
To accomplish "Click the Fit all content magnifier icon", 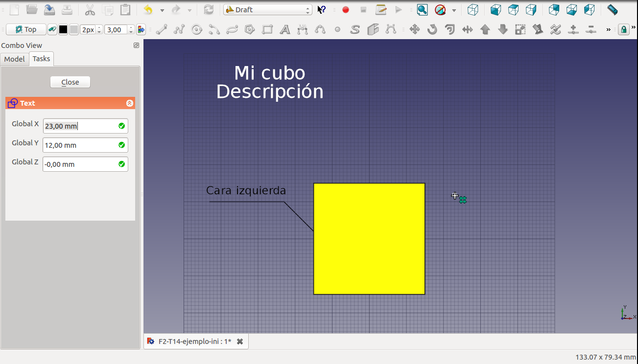I will point(422,10).
